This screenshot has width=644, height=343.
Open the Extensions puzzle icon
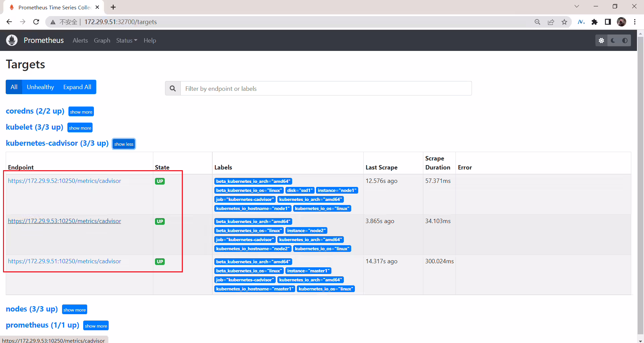[595, 22]
